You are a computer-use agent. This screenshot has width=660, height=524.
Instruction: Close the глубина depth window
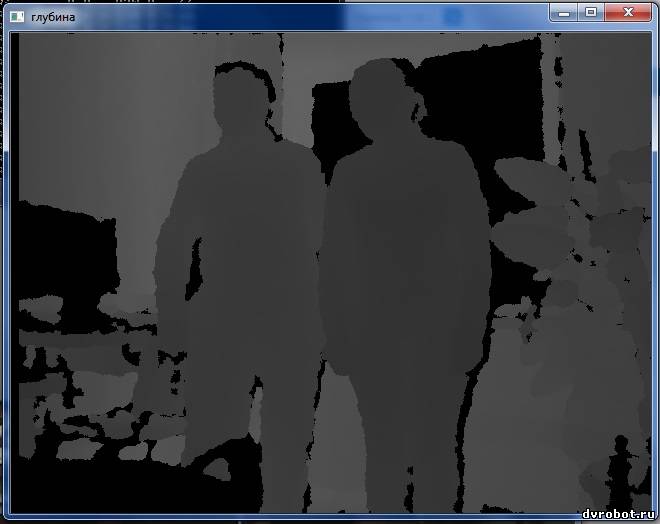[628, 13]
